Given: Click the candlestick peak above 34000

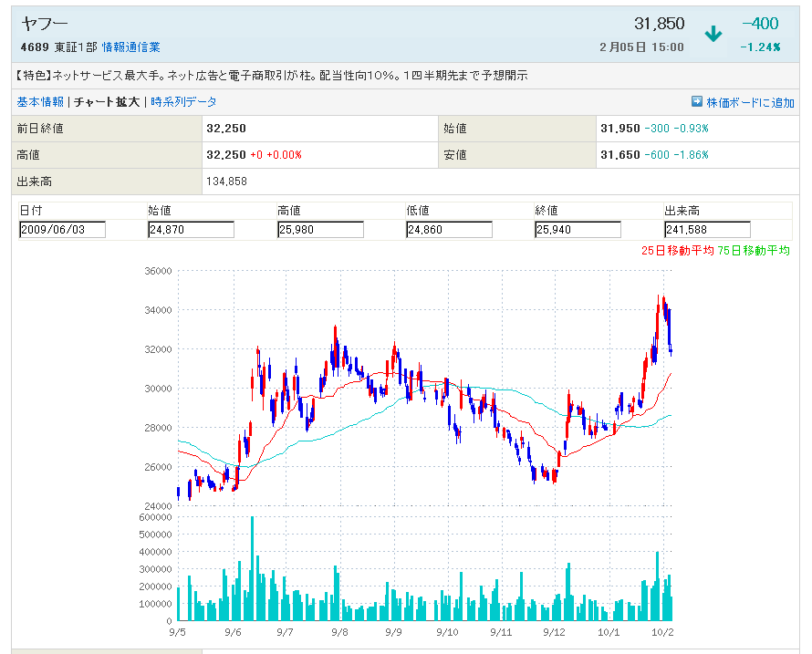Looking at the screenshot, I should (x=662, y=301).
